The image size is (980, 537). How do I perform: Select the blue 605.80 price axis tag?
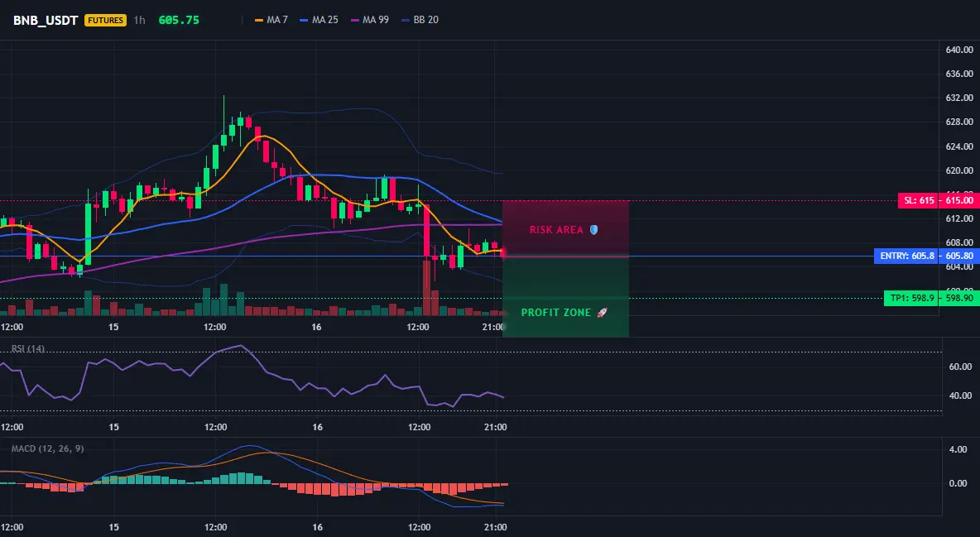point(959,256)
